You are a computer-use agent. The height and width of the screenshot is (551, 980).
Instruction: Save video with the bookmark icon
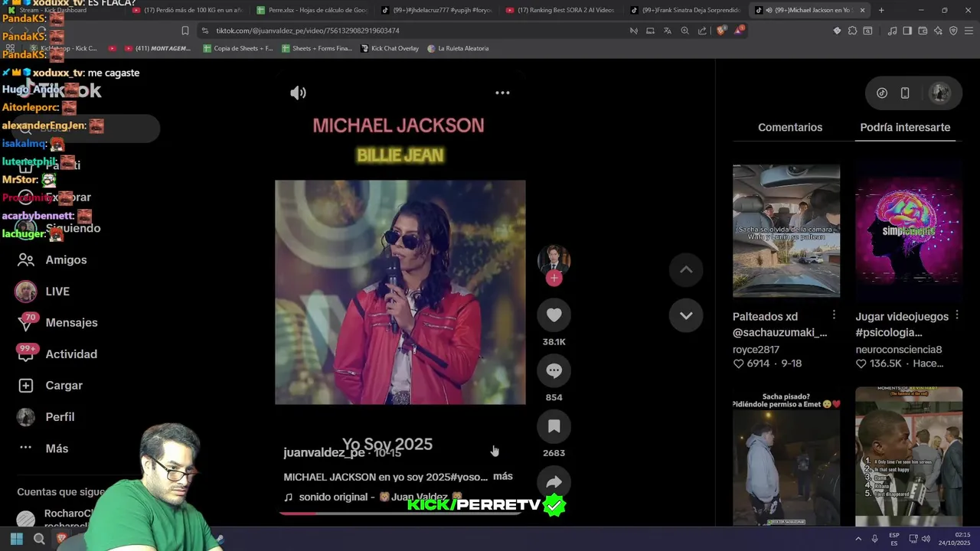point(554,426)
